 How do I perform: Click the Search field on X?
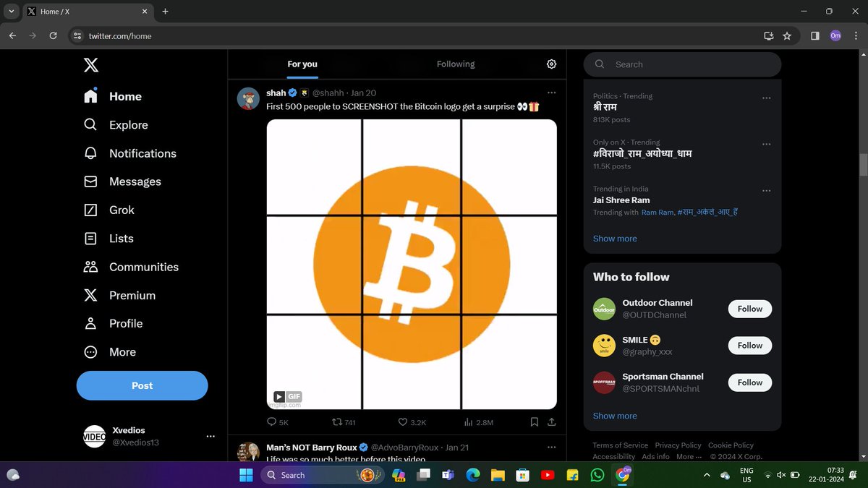[682, 64]
